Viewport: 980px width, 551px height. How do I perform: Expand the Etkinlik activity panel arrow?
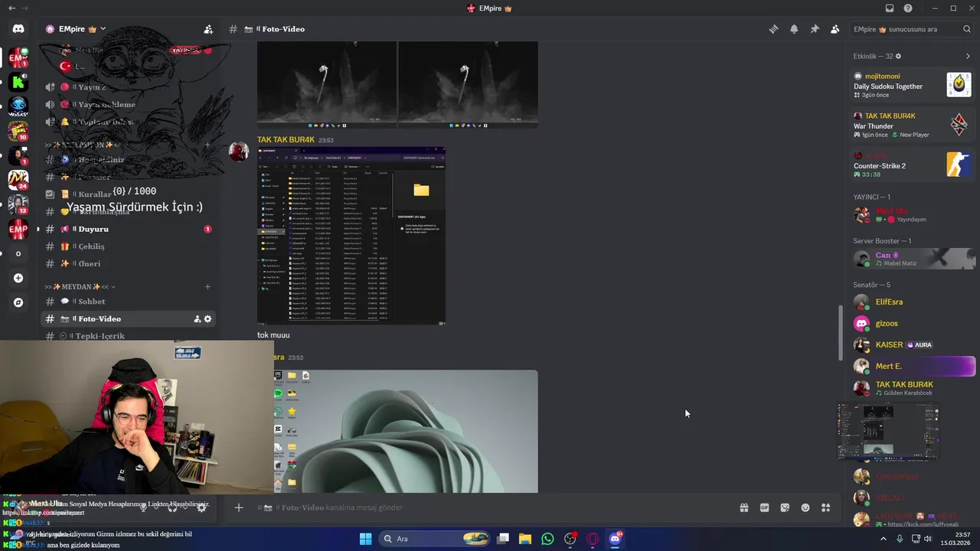(968, 56)
